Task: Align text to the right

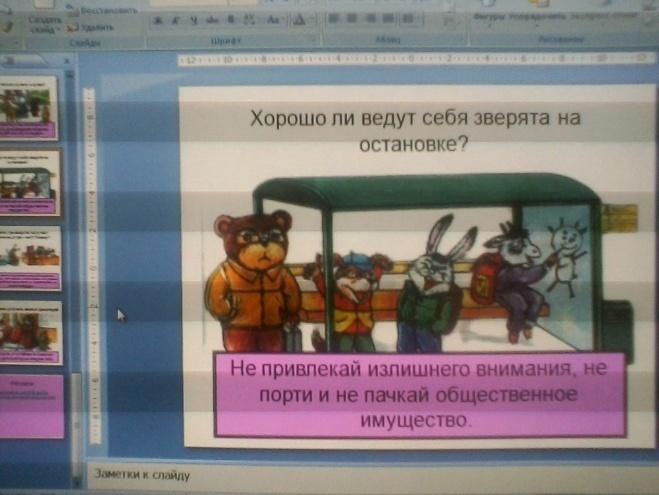Action: tap(371, 18)
